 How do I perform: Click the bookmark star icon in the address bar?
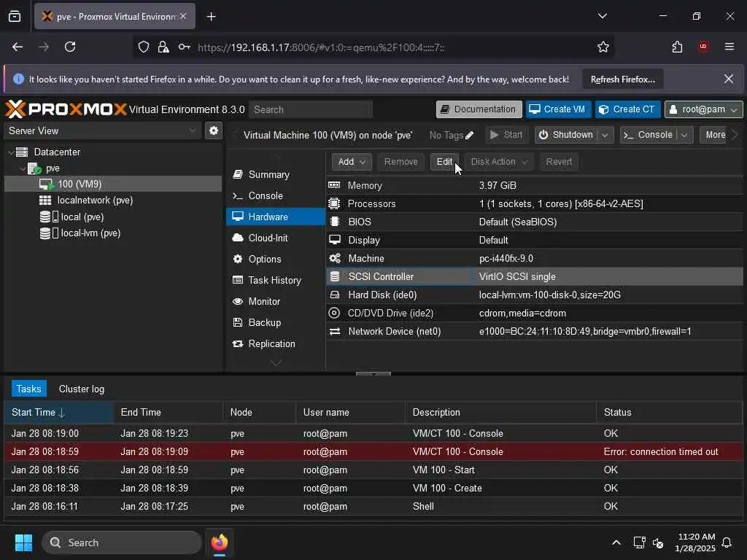tap(603, 47)
